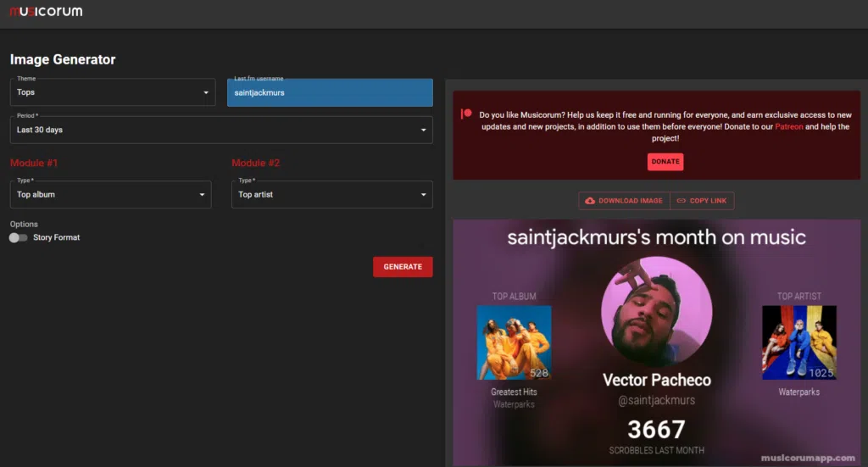
Task: Click the Greatest Hits album title
Action: [515, 392]
